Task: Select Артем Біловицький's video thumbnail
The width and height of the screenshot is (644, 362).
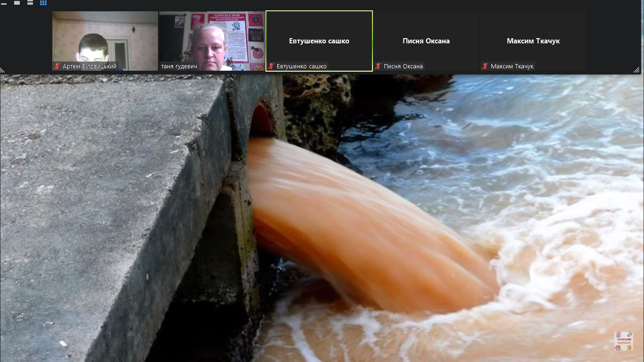Action: click(105, 41)
